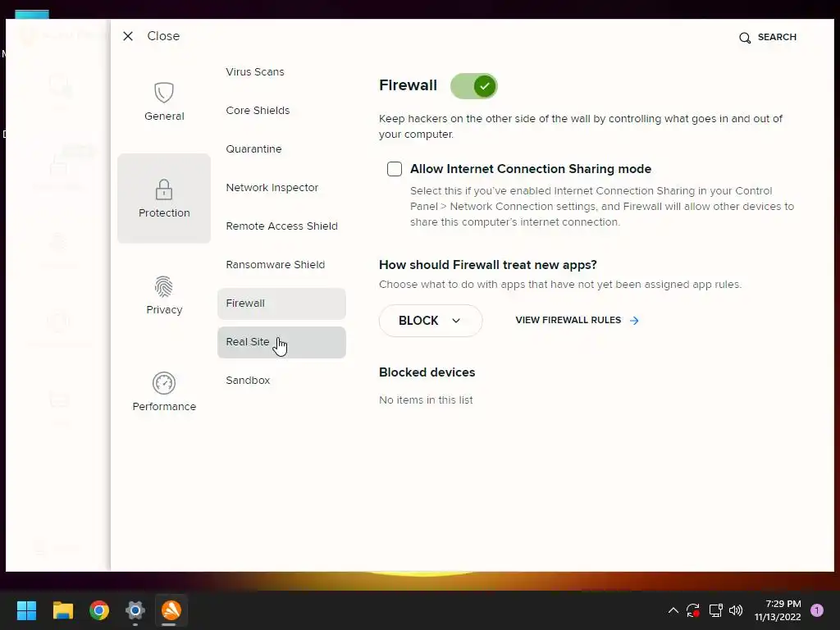
Task: Open the Protection category label
Action: 164,212
